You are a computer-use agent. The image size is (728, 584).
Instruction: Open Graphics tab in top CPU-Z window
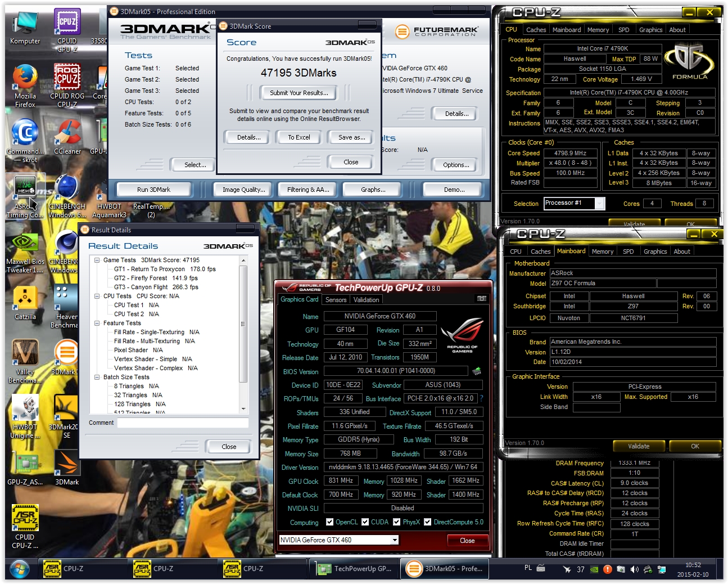pos(651,30)
